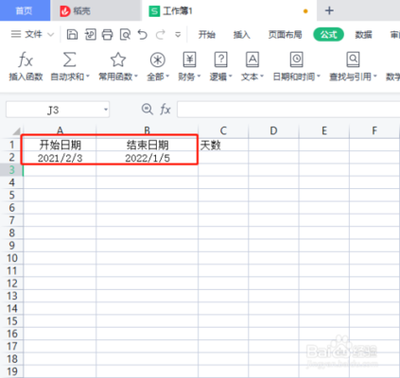Open the Lookup and Reference functions icon
Image resolution: width=400 pixels, height=378 pixels.
pyautogui.click(x=353, y=60)
